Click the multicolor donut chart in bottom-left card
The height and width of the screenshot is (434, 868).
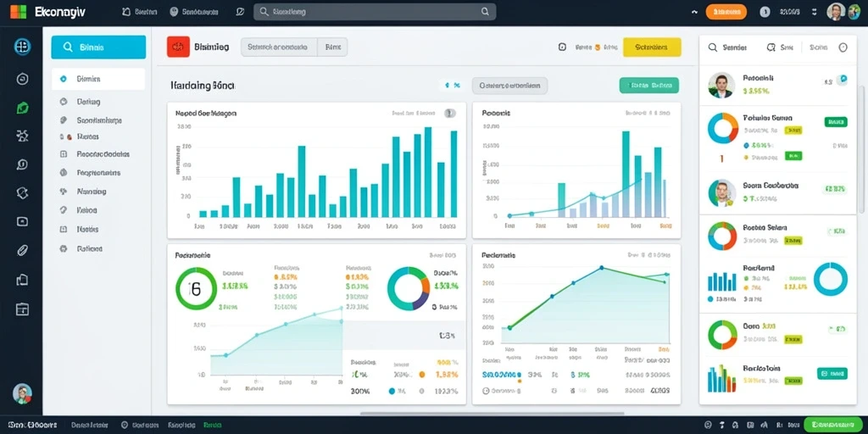tap(409, 288)
